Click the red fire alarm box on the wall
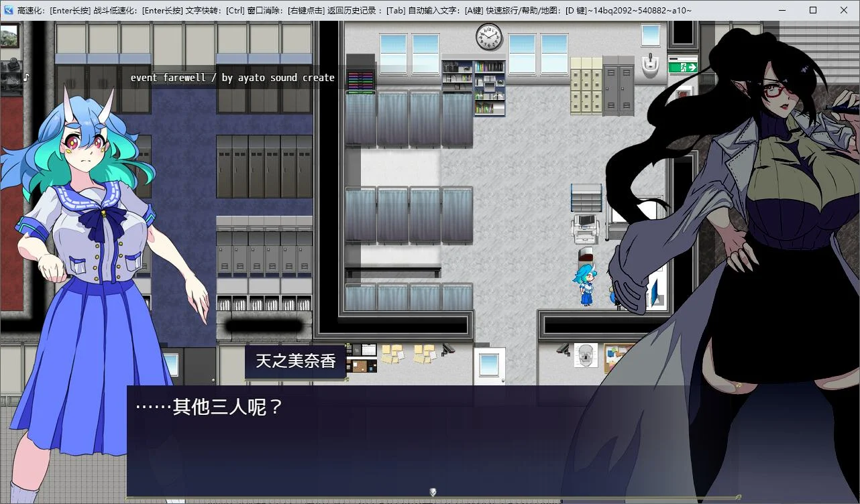Image resolution: width=860 pixels, height=504 pixels. point(683,94)
